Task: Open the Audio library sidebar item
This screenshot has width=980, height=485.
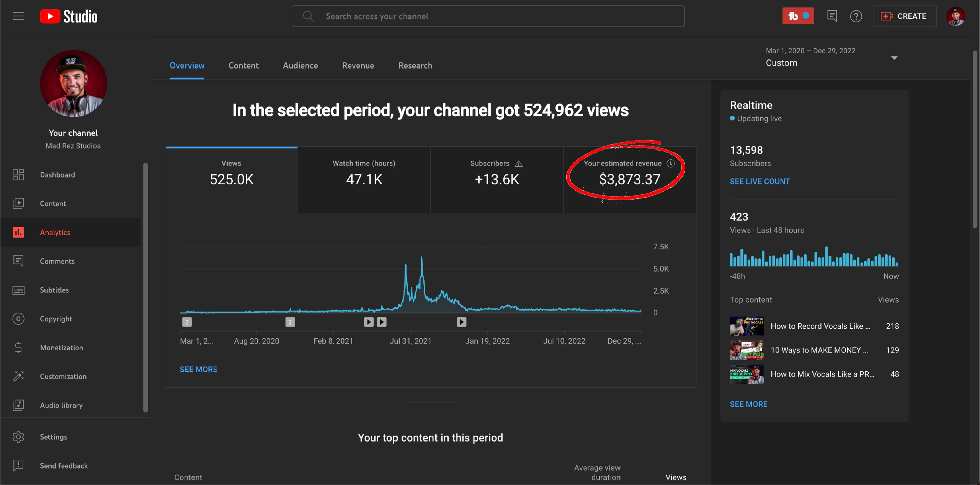Action: pos(61,405)
